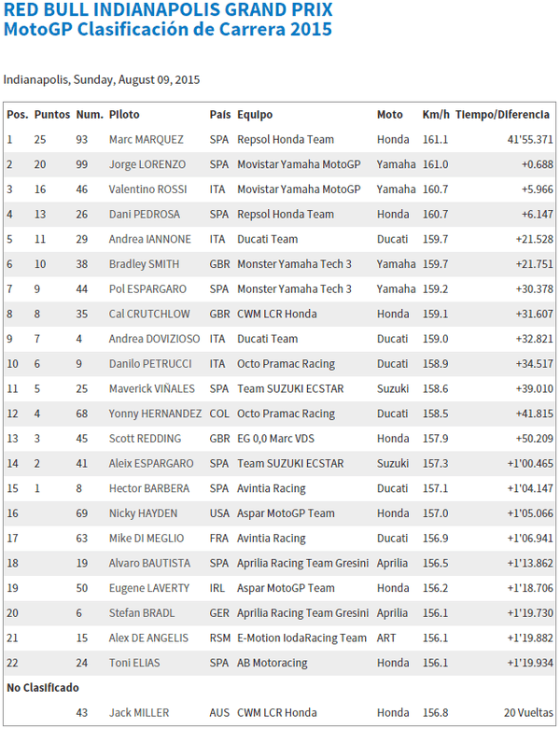Click Cal CRUTCHLOW rider name
The height and width of the screenshot is (729, 560).
(150, 315)
